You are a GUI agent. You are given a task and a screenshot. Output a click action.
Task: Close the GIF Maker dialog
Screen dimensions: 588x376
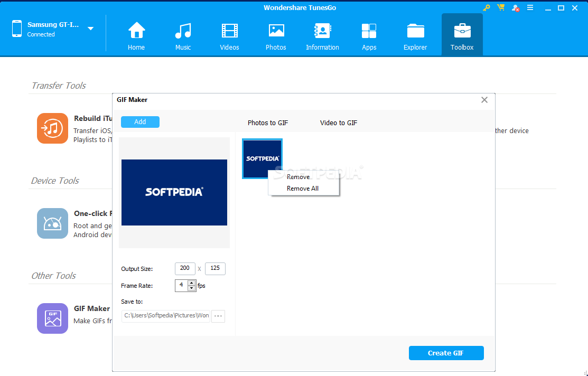tap(484, 100)
